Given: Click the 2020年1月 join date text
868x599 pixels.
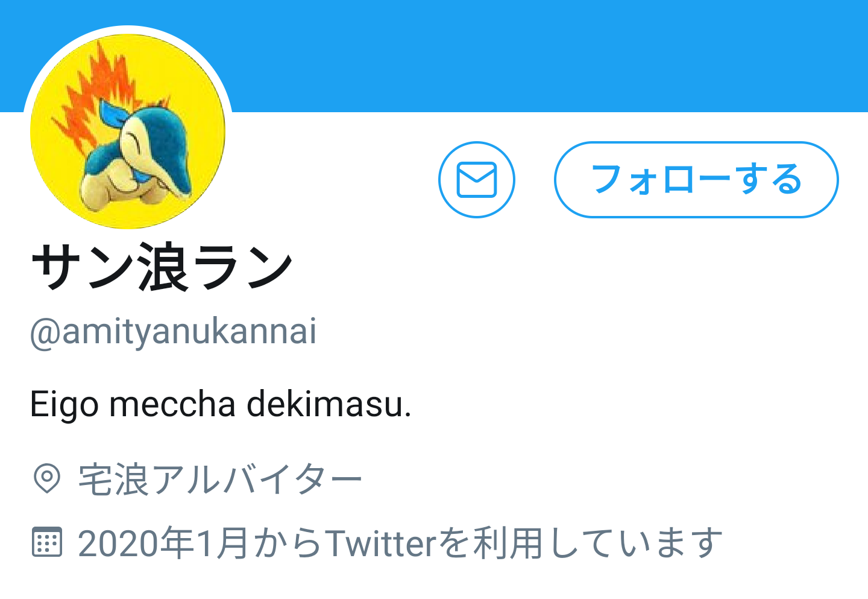Looking at the screenshot, I should [x=163, y=543].
